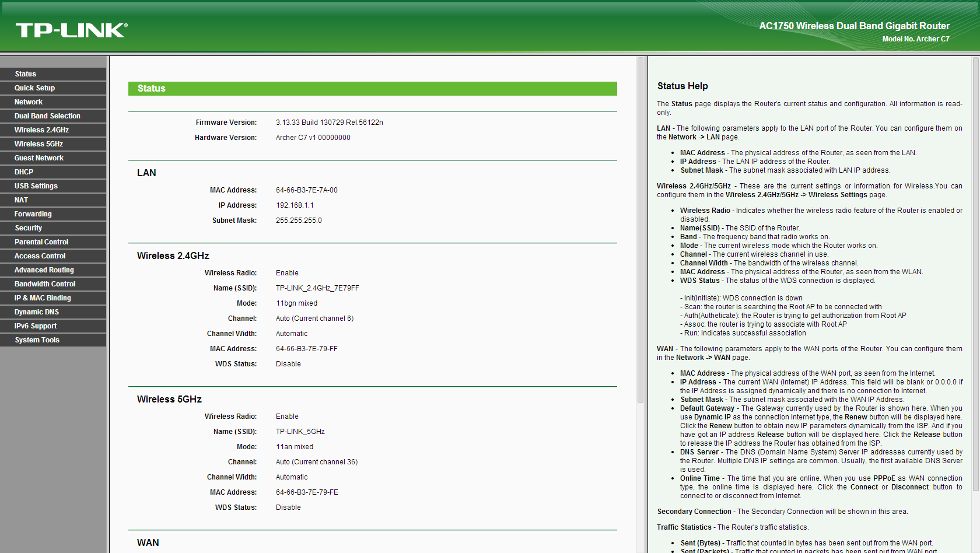Open Quick Setup in sidebar
The height and width of the screenshot is (553, 980).
click(x=53, y=88)
